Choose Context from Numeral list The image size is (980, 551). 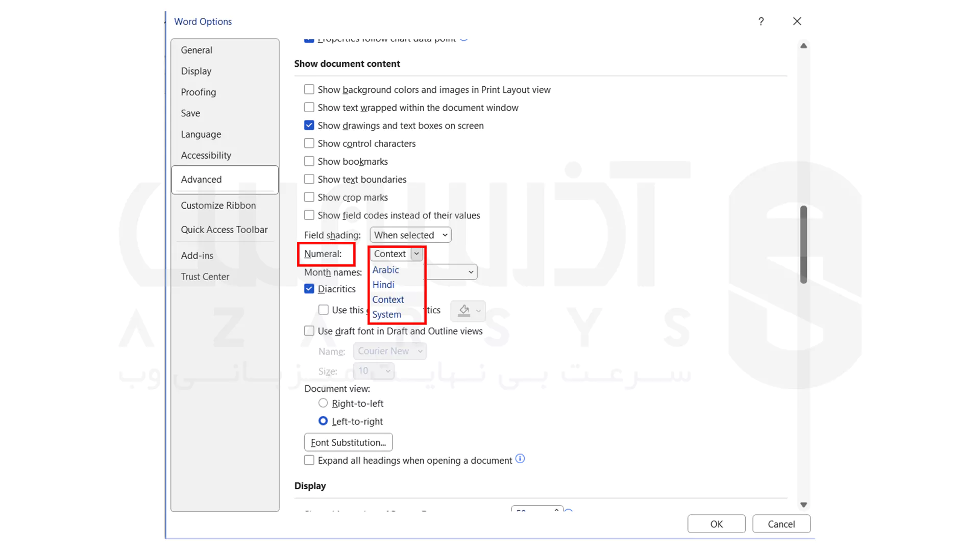pos(388,299)
